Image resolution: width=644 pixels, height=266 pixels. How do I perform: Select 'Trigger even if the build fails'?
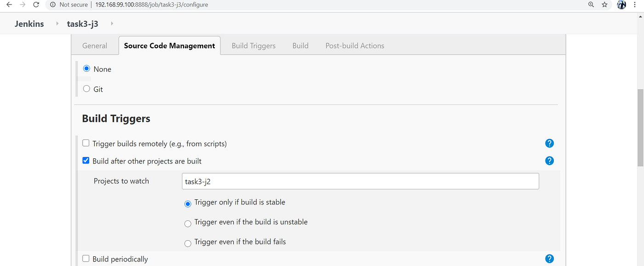[188, 243]
